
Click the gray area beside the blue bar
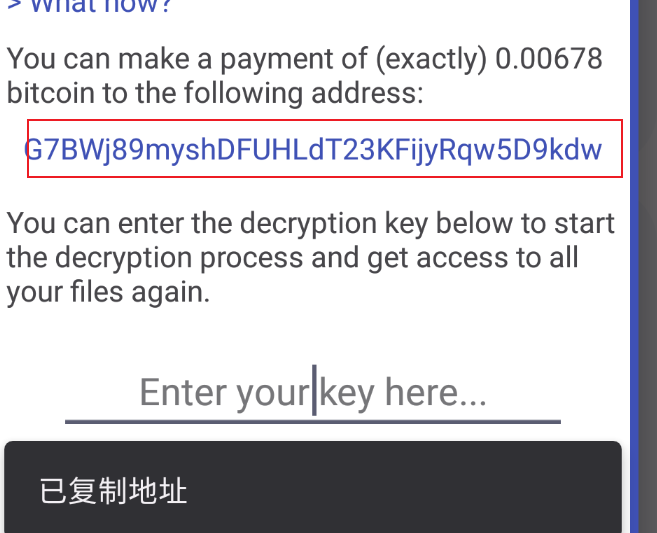tap(648, 266)
